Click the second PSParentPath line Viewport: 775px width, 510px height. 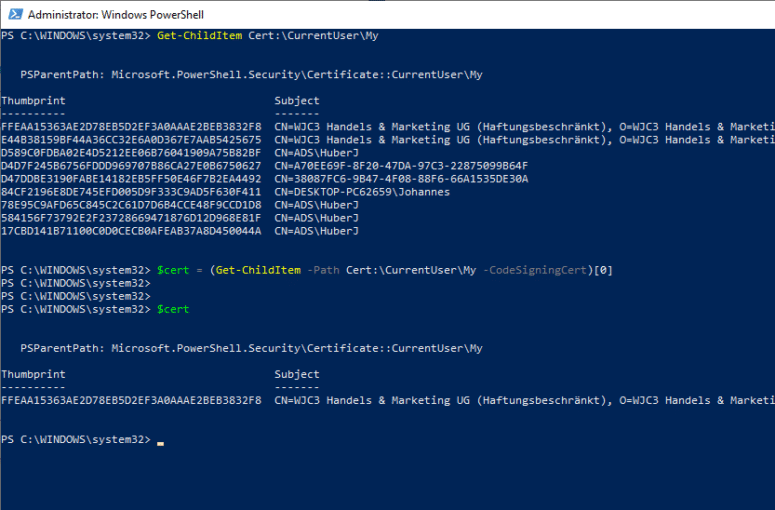click(252, 348)
